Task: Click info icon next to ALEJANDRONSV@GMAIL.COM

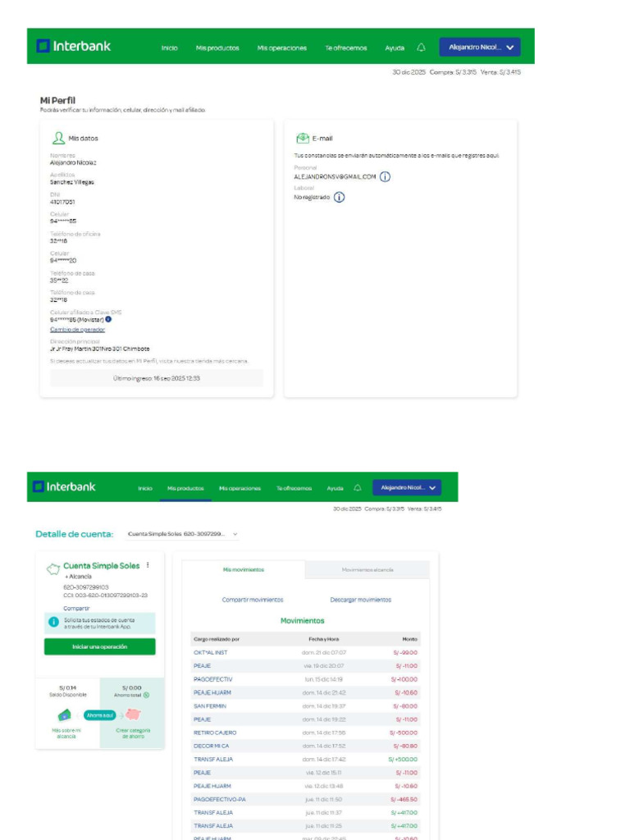Action: (x=386, y=177)
